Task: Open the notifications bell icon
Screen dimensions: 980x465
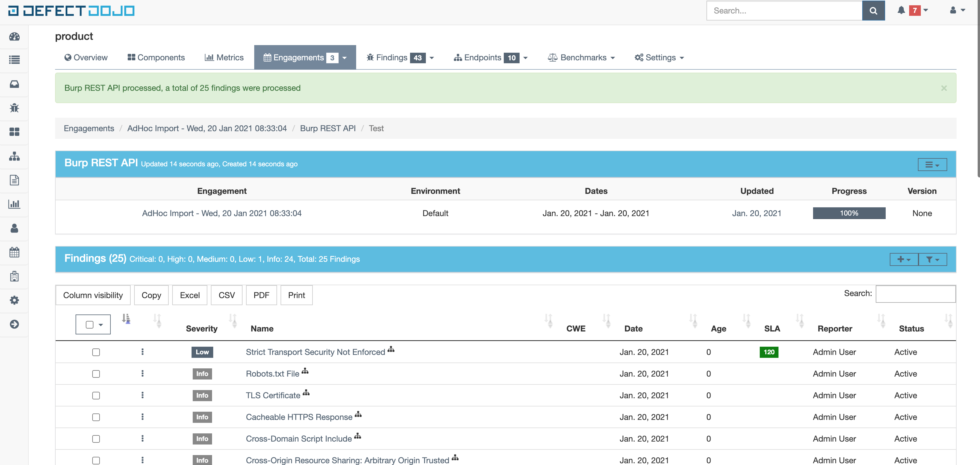Action: coord(901,10)
